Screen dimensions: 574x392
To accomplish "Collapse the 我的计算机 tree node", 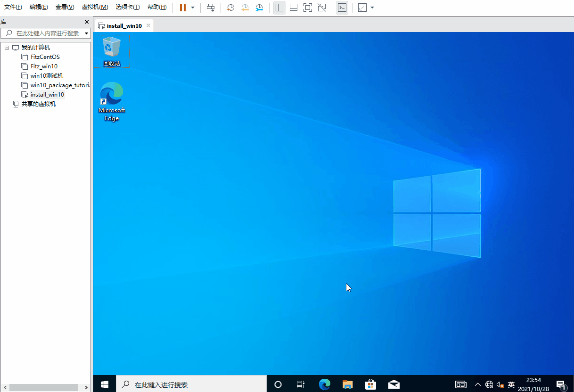I will coord(7,48).
